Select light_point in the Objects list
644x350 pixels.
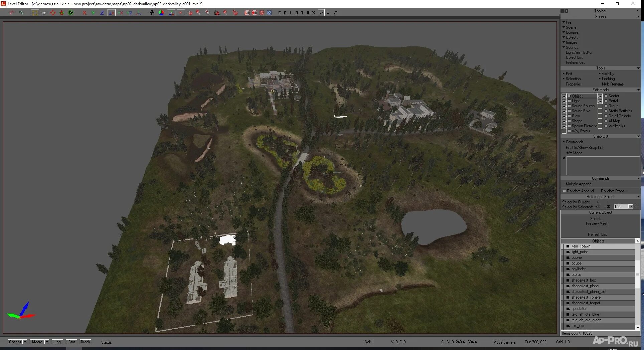coord(598,252)
